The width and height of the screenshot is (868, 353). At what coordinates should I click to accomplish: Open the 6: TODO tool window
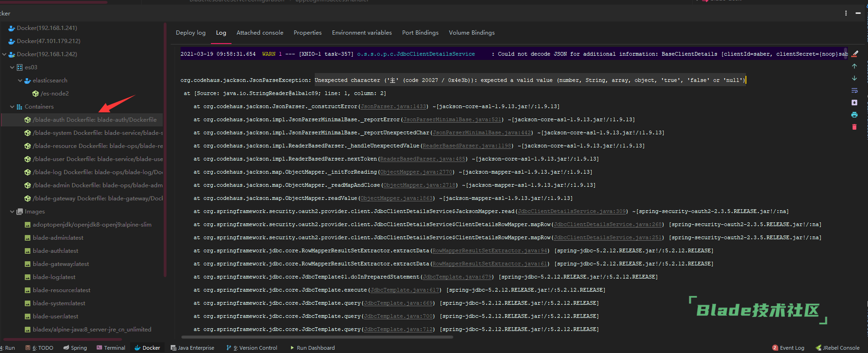(x=39, y=348)
